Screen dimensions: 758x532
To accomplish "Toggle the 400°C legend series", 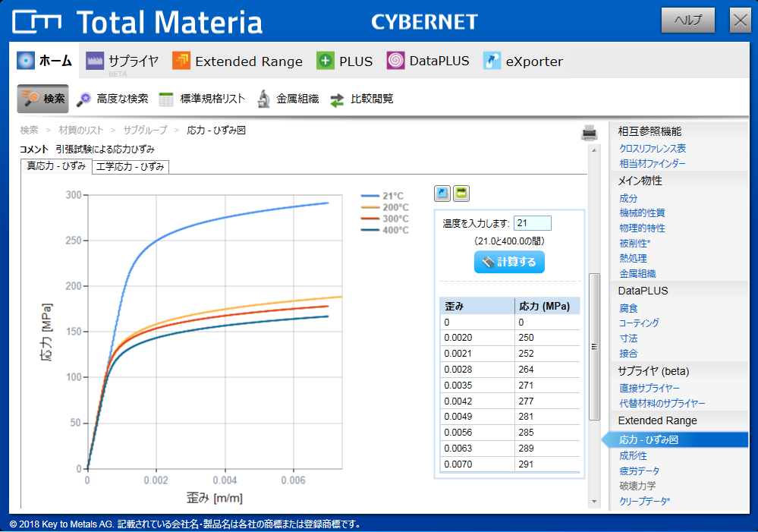I will (385, 230).
